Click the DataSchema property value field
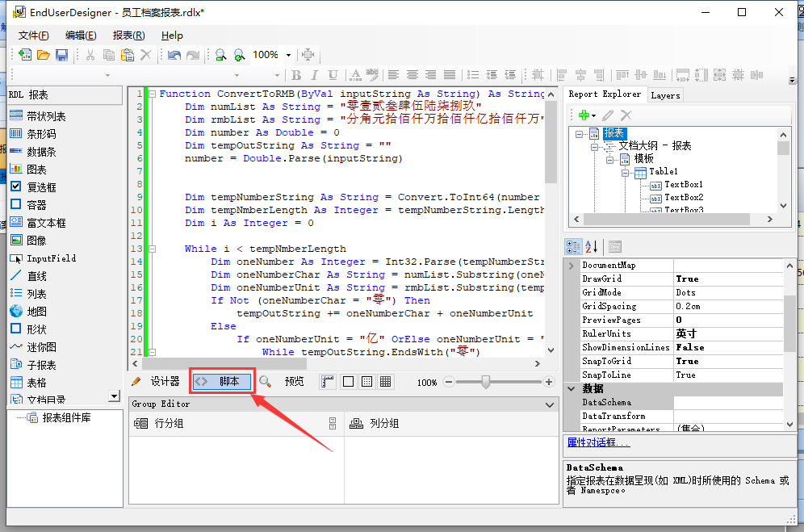This screenshot has height=532, width=804. (x=728, y=403)
